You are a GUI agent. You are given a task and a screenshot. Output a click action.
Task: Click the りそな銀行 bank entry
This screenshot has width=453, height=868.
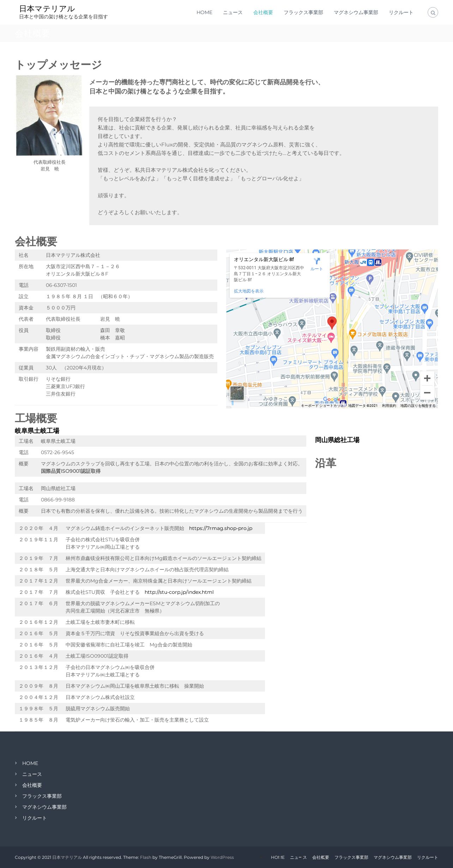pyautogui.click(x=58, y=379)
